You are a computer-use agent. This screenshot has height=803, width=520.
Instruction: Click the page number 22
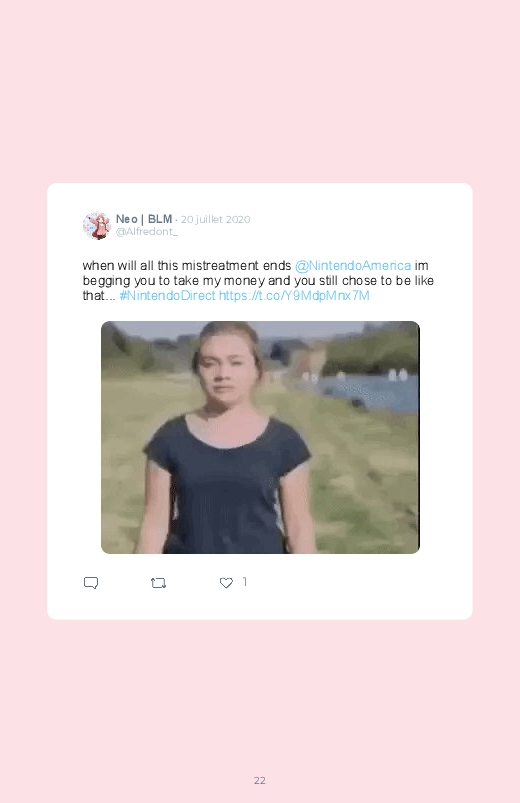coord(260,780)
